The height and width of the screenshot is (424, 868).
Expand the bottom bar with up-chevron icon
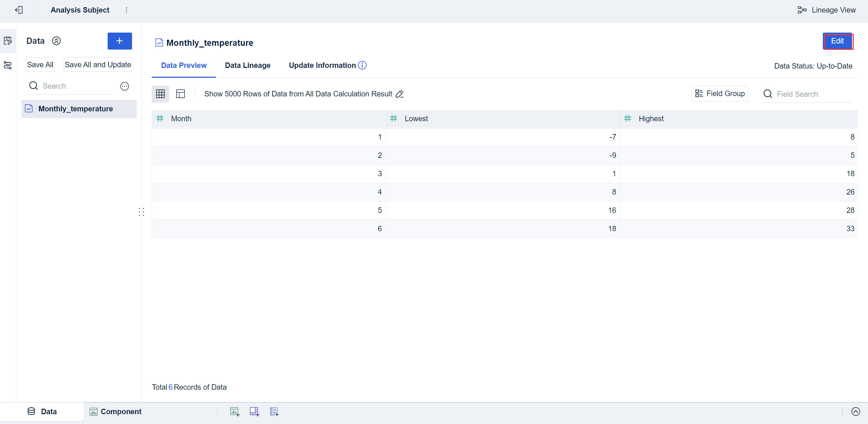point(855,411)
